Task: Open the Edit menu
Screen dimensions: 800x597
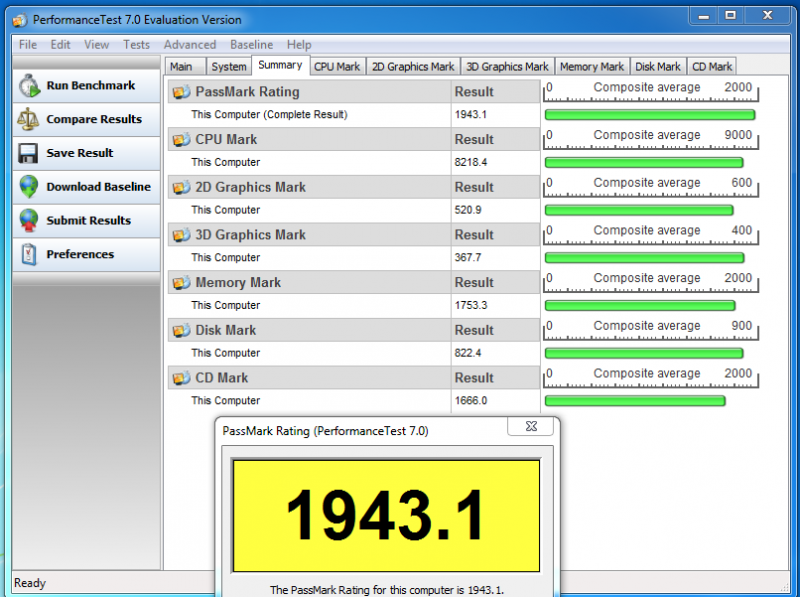Action: tap(60, 45)
